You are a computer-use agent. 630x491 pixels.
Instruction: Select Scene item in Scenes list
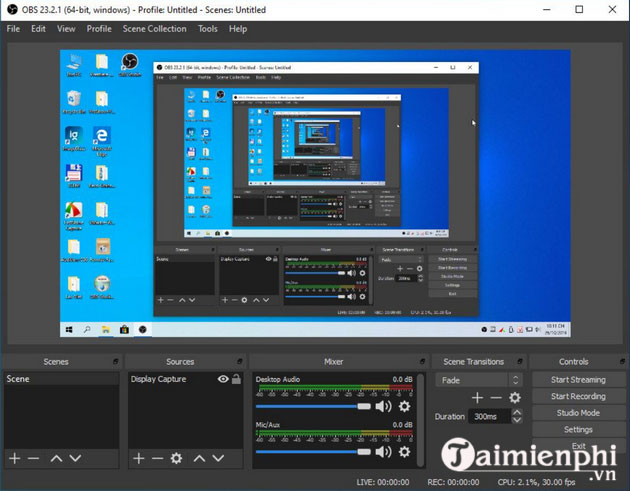pyautogui.click(x=61, y=379)
